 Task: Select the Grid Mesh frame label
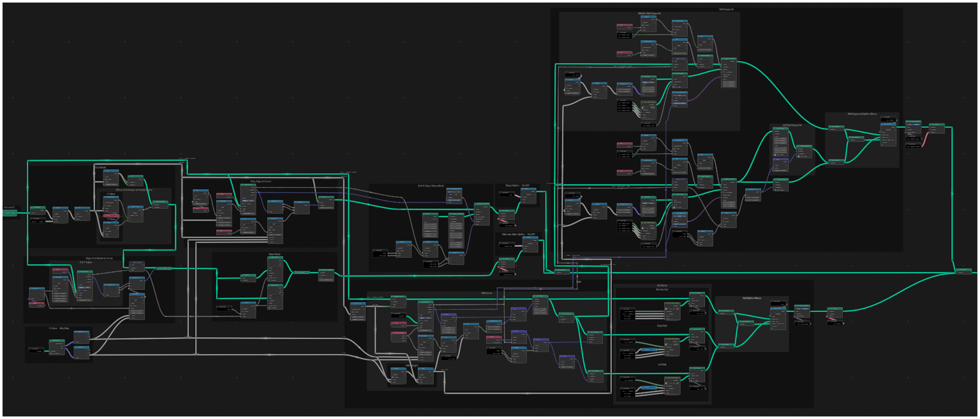100,167
